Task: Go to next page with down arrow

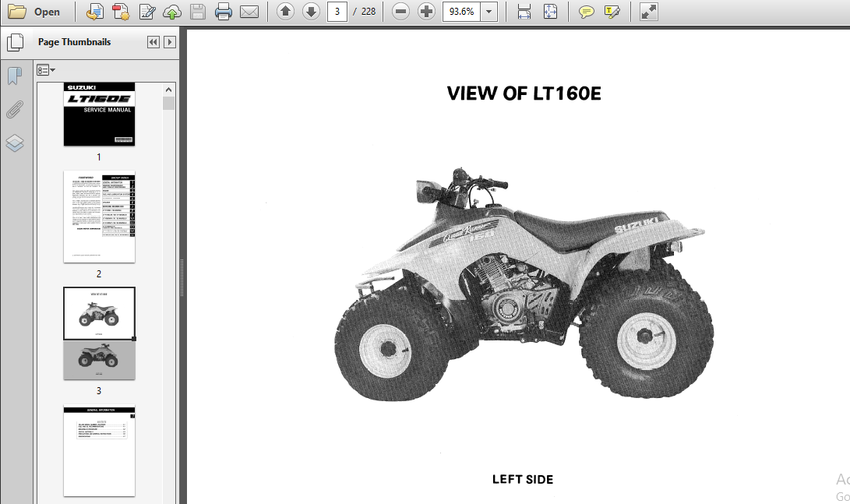Action: 311,12
